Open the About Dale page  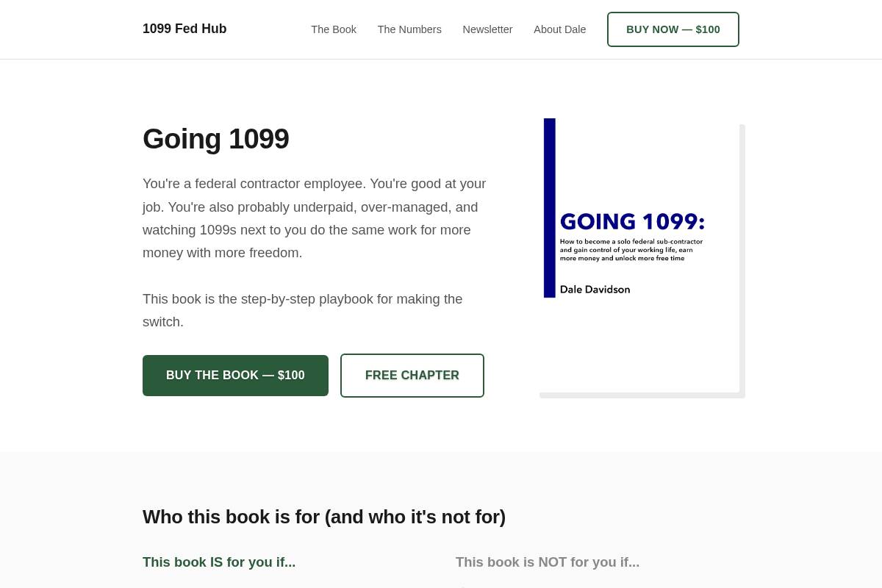(x=559, y=29)
